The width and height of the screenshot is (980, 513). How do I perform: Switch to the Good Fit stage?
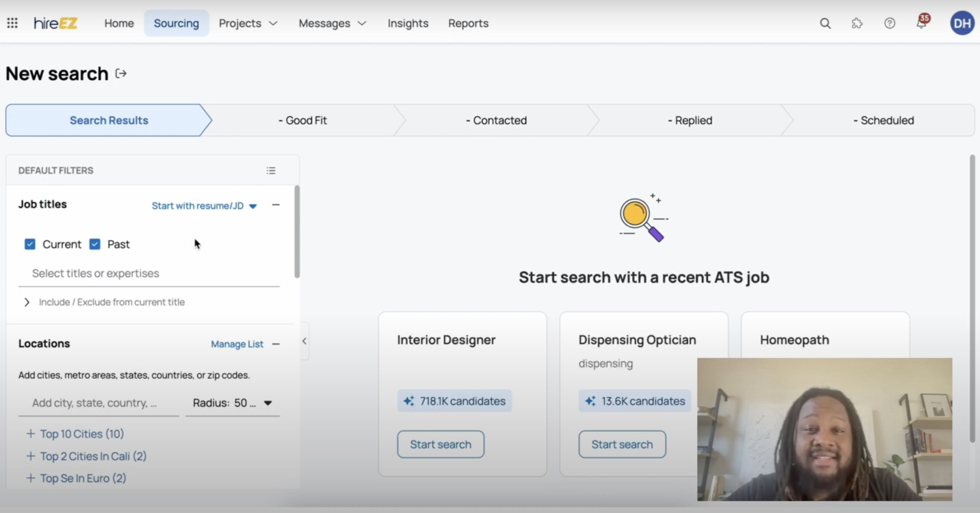pos(302,120)
